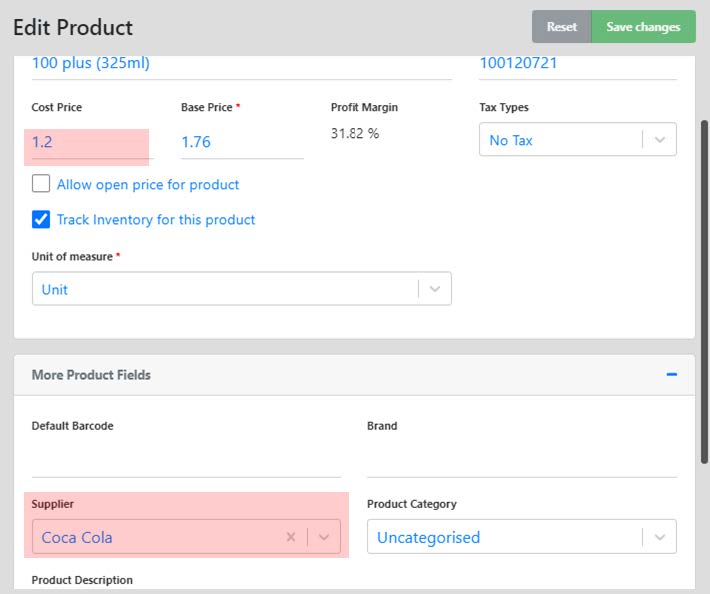
Task: Expand the Product Category chevron
Action: pos(660,537)
